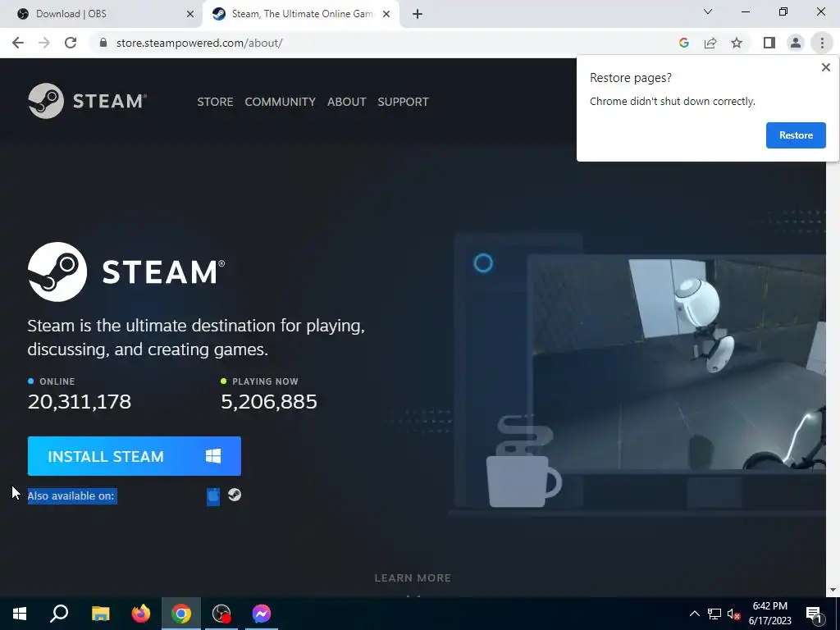
Task: Toggle the Chrome side panel
Action: pos(769,43)
